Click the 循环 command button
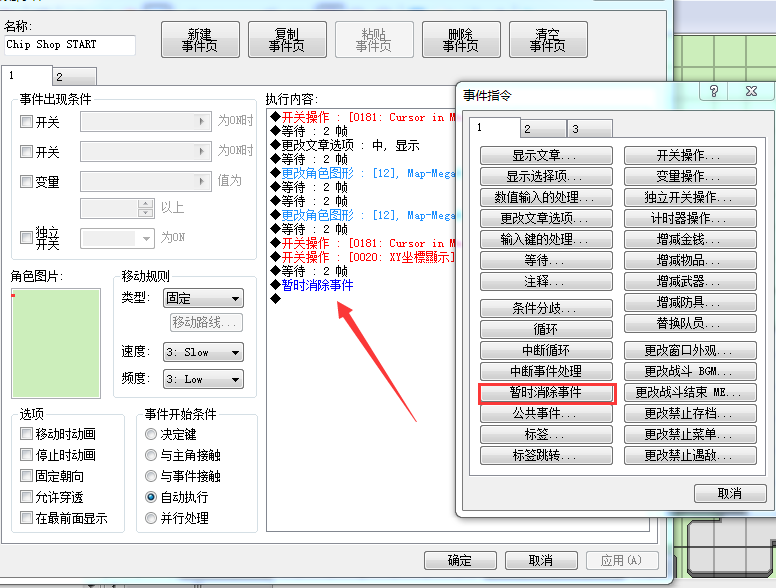Image resolution: width=776 pixels, height=588 pixels. coord(546,329)
